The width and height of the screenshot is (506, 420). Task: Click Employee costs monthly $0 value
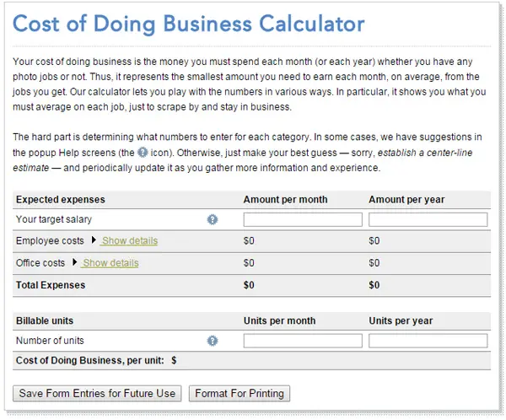point(249,241)
